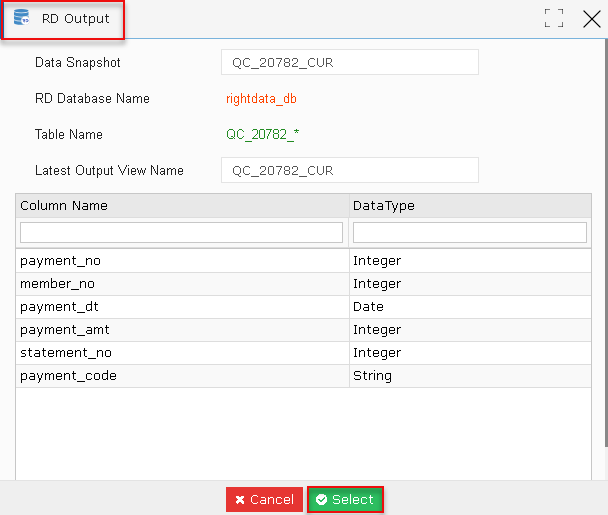Select the payment_amt row

click(x=303, y=330)
